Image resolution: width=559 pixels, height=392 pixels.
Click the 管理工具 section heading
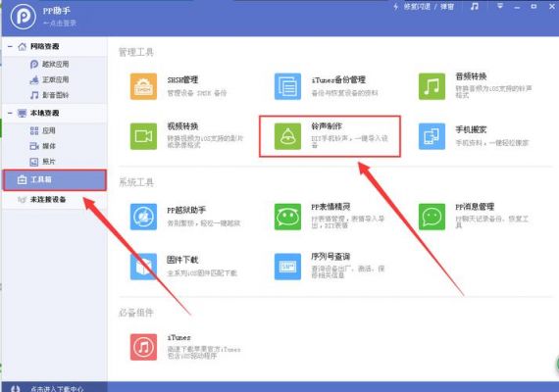136,52
